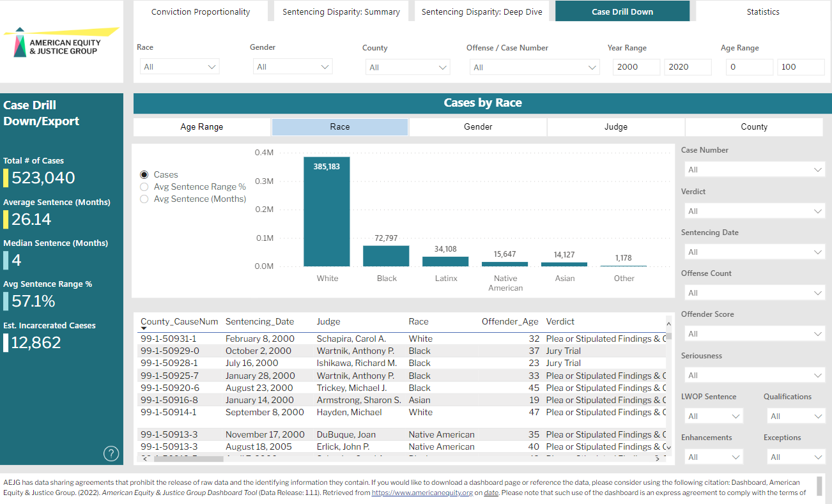The width and height of the screenshot is (832, 504).
Task: Switch chart view to Age Range
Action: [x=202, y=126]
